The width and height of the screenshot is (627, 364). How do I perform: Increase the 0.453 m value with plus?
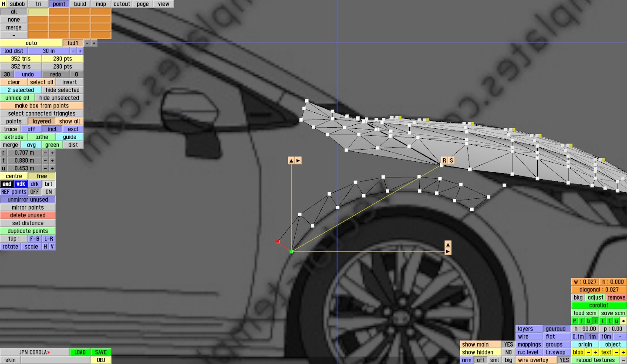52,168
